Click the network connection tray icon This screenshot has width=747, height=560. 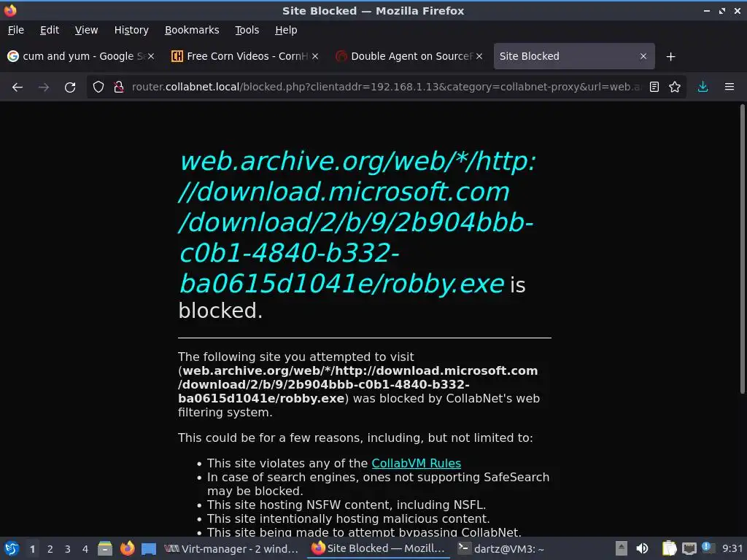[x=689, y=549]
